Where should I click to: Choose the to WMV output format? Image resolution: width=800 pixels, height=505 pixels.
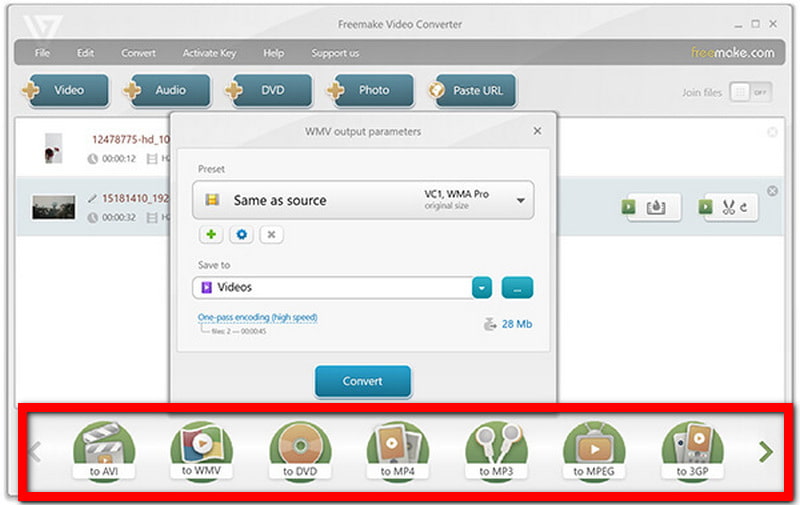pos(202,450)
